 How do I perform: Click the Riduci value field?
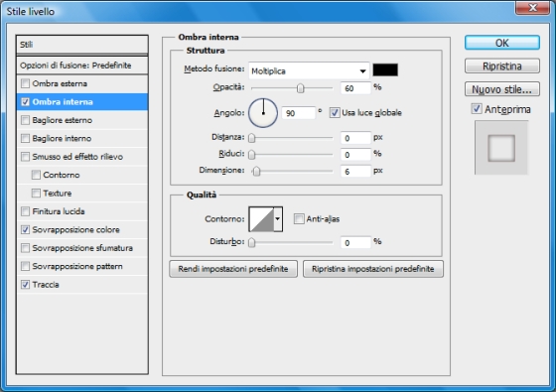point(355,155)
